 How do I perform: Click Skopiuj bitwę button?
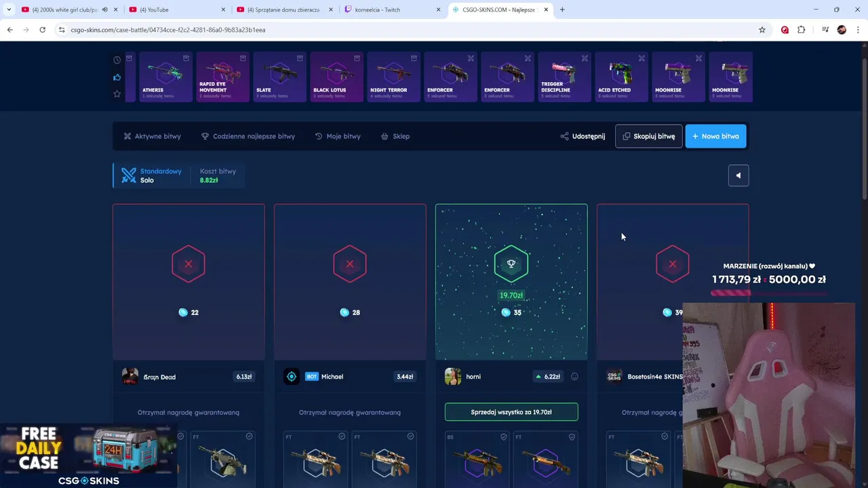point(648,136)
